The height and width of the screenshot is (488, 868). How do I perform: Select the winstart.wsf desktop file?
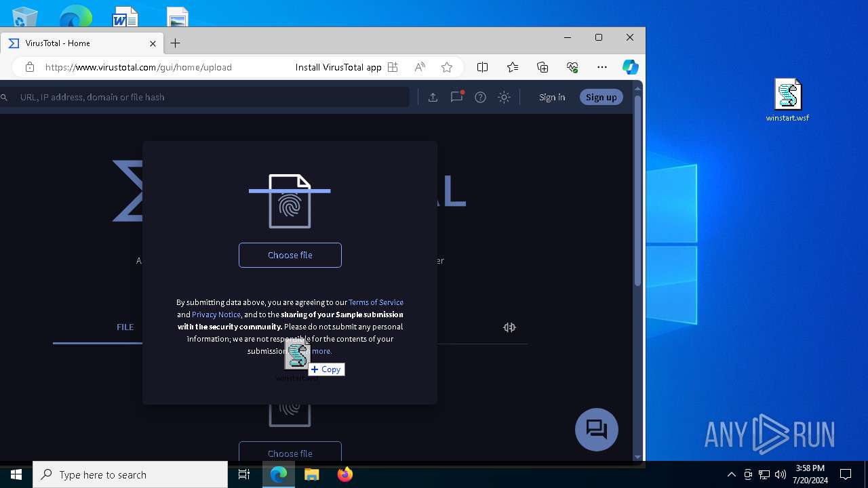tap(787, 100)
